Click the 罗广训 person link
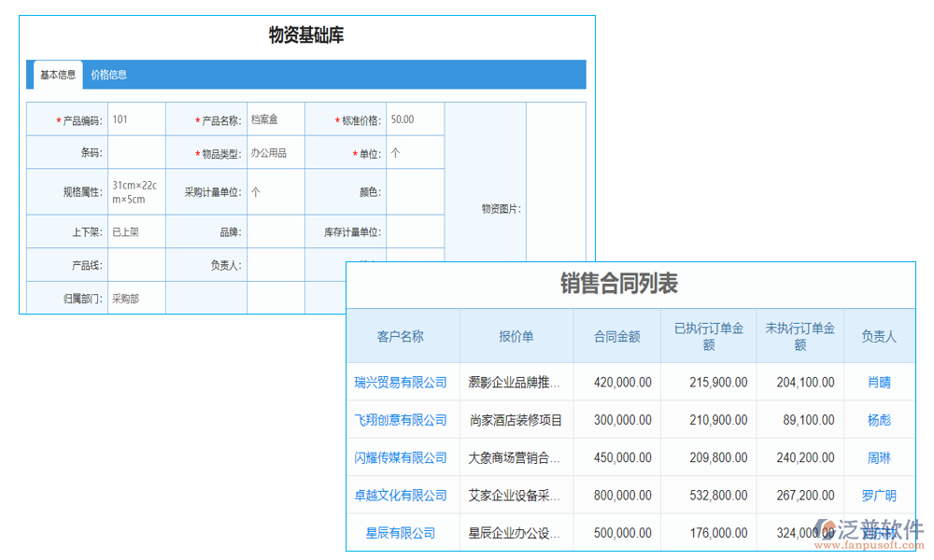Image resolution: width=934 pixels, height=560 pixels. point(880,495)
